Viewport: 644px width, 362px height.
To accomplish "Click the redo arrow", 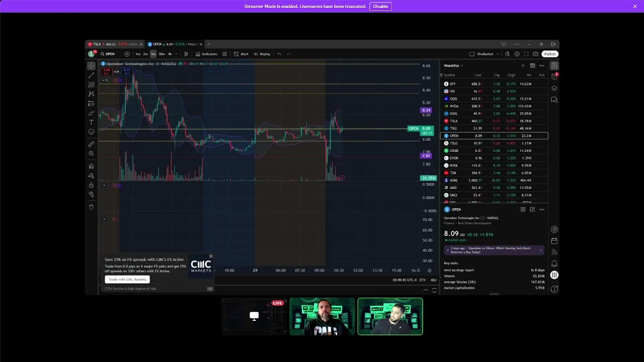I will pyautogui.click(x=288, y=54).
